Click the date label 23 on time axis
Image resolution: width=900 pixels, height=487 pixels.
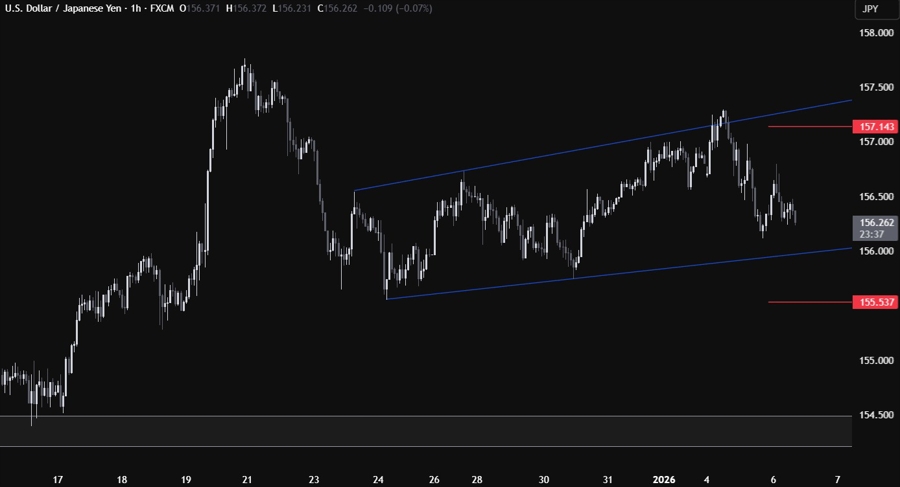(313, 480)
